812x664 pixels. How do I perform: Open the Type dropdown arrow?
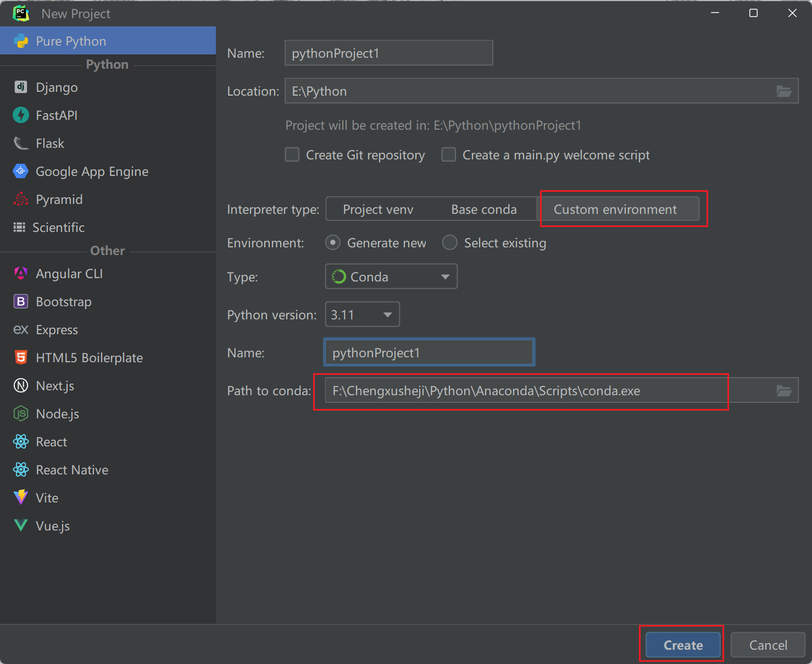coord(446,276)
